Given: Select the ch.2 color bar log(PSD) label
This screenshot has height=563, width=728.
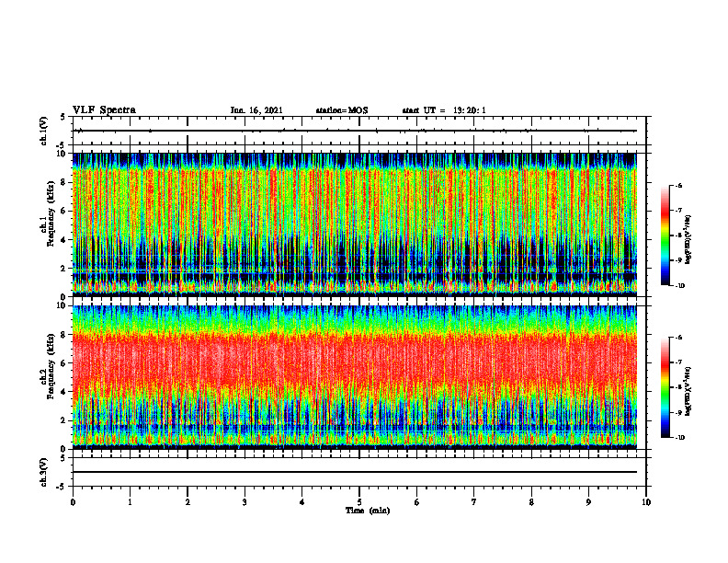Looking at the screenshot, I should 688,392.
